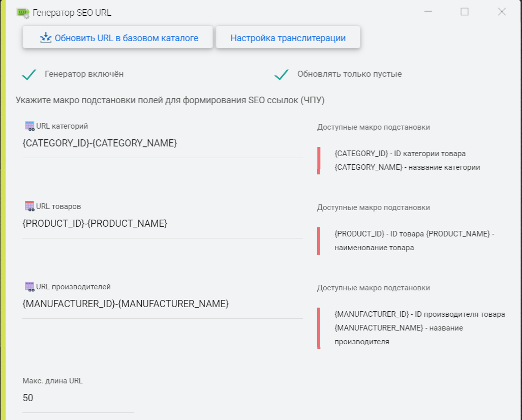
Task: Toggle 'Обновлять только пустые' checkbox
Action: pos(282,74)
